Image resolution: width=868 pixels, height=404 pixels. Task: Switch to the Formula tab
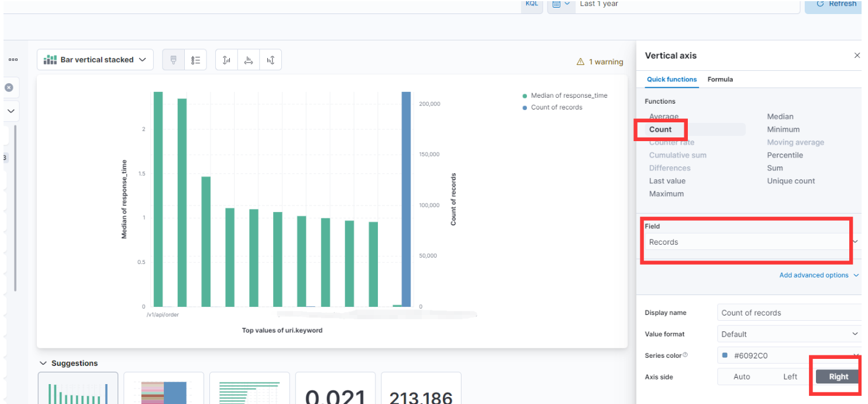point(720,80)
